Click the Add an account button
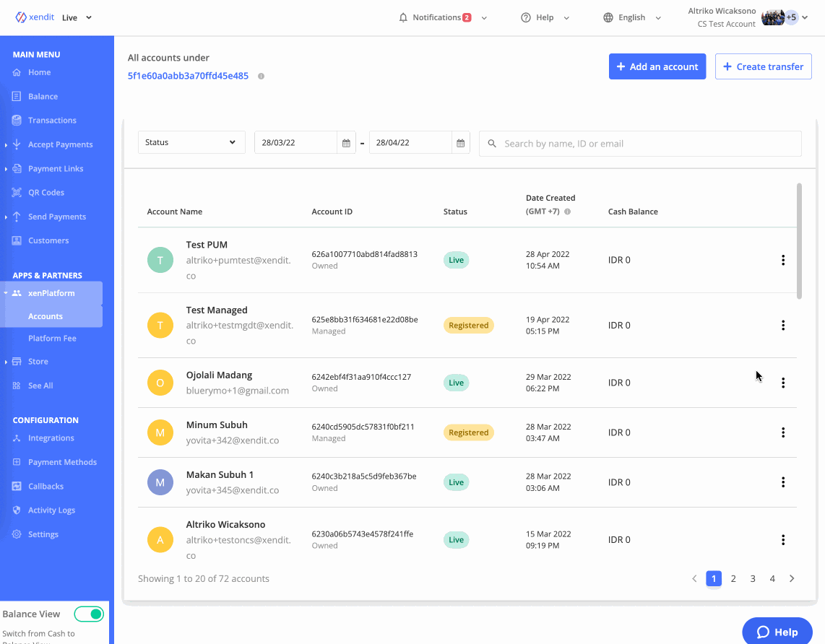 click(657, 66)
